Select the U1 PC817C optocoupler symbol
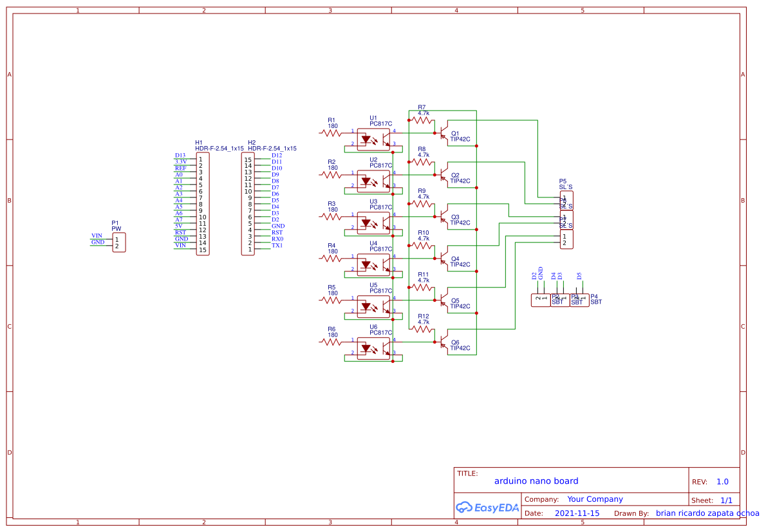 coord(374,140)
